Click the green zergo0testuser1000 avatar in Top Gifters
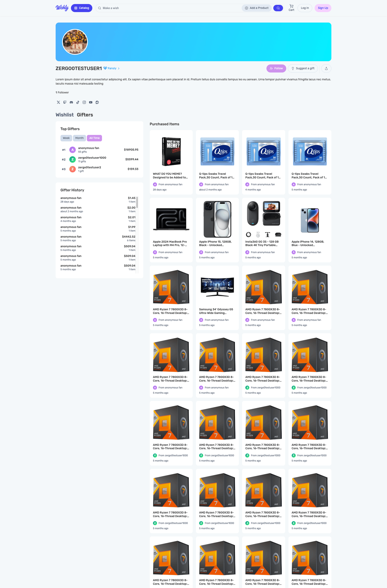Viewport: 387px width, 588px height. [72, 159]
